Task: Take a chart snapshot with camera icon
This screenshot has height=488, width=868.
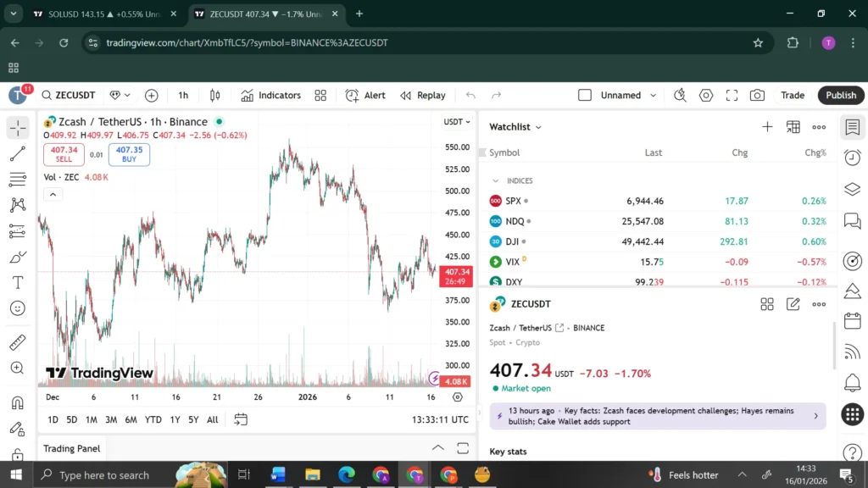Action: tap(757, 95)
